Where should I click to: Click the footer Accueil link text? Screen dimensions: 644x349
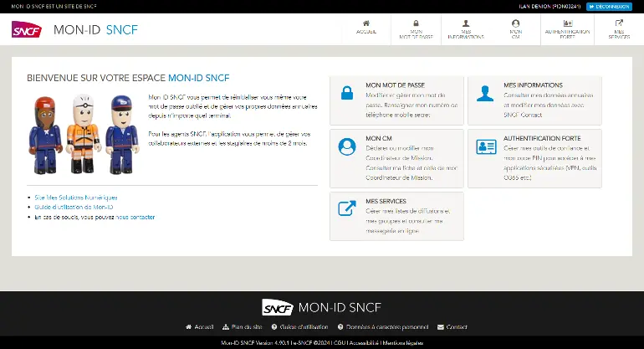(x=204, y=327)
